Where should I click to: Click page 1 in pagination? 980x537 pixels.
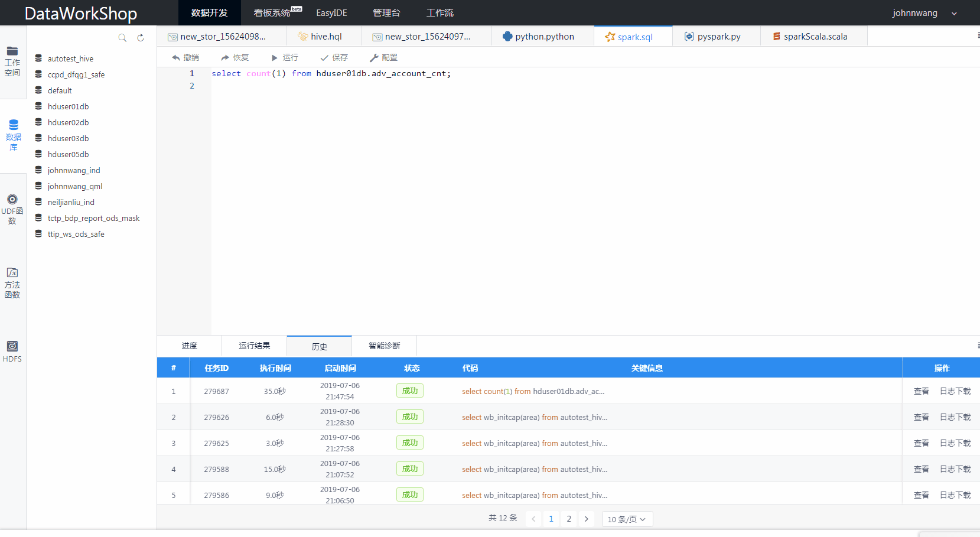pos(551,519)
